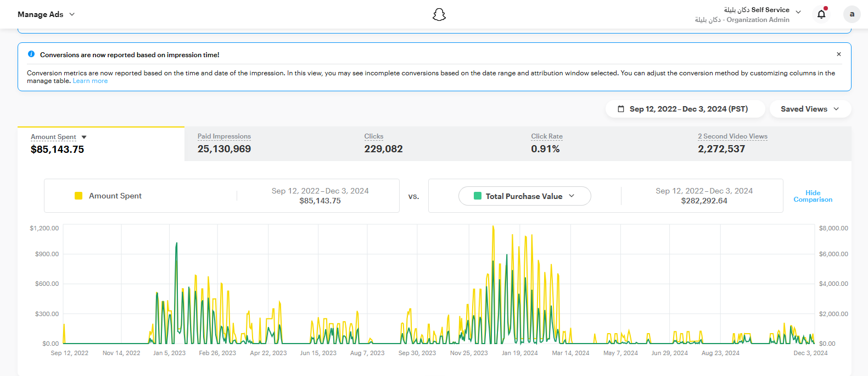The width and height of the screenshot is (868, 376).
Task: Open the notifications bell
Action: click(821, 14)
